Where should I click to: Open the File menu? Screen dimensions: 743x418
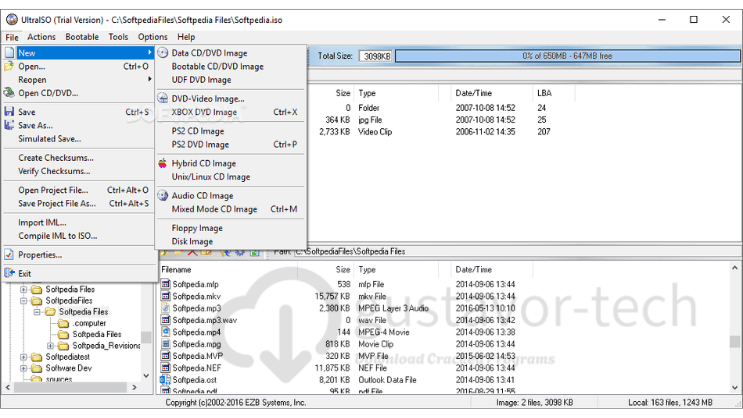(12, 37)
